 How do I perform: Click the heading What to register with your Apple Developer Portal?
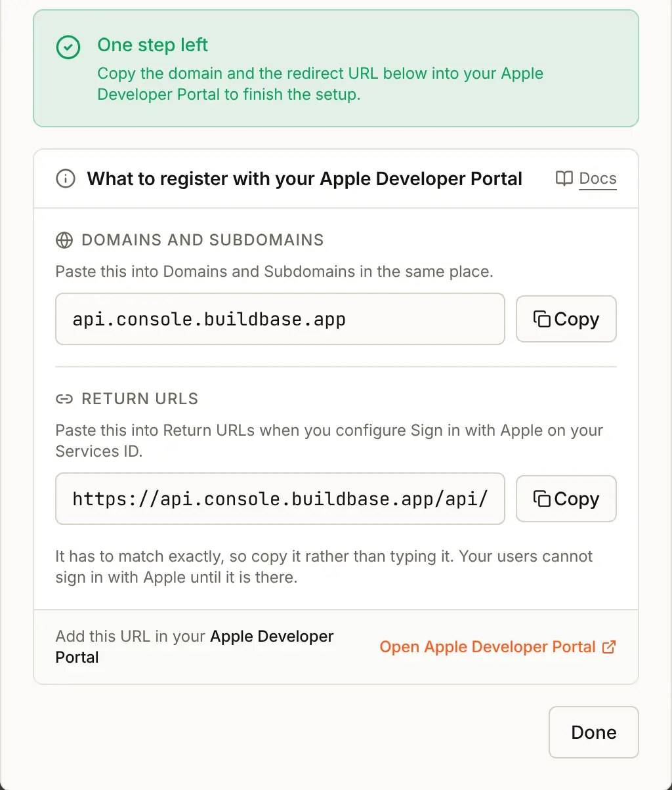[304, 178]
